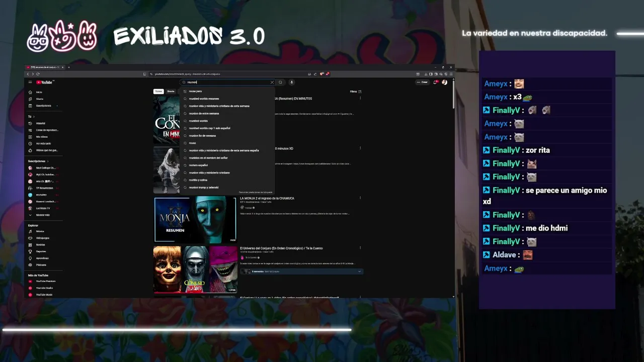Select the Shorts filter chip

(x=171, y=92)
